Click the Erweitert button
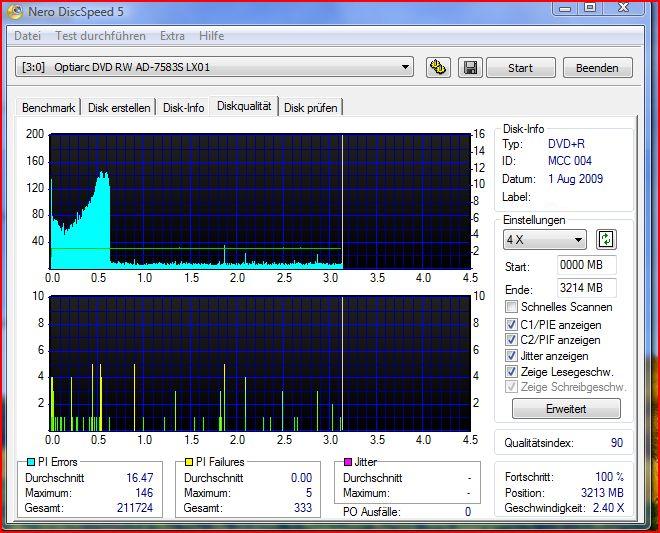Image resolution: width=660 pixels, height=533 pixels. [566, 409]
